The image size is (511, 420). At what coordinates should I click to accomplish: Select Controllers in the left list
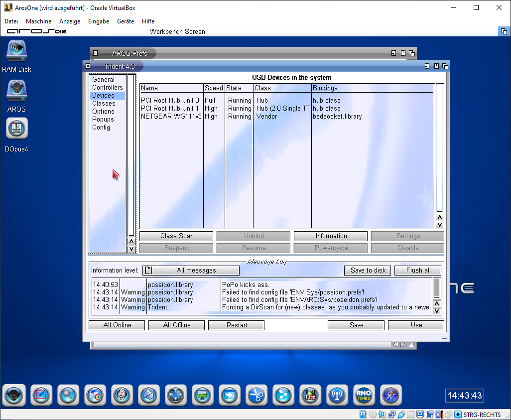[107, 87]
